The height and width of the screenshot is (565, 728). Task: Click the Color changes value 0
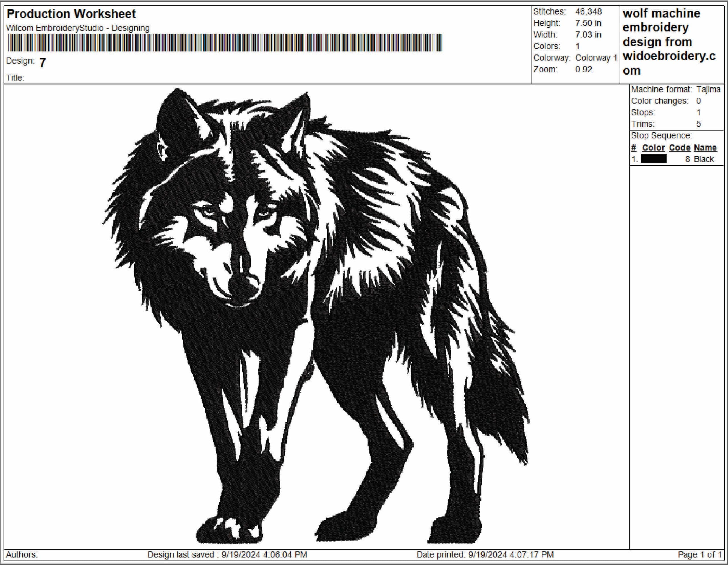coord(698,101)
